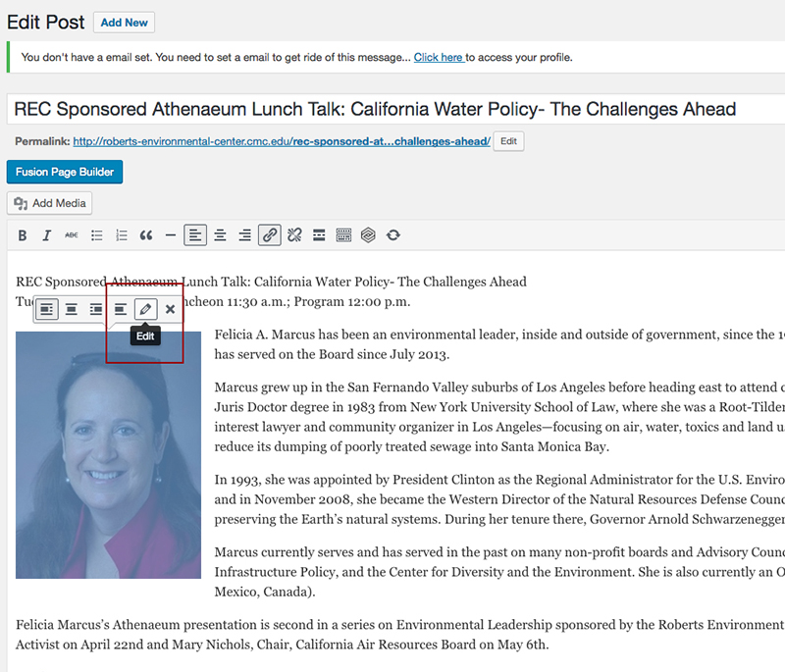The image size is (785, 672).
Task: Click the pencil Edit image icon
Action: click(x=145, y=309)
